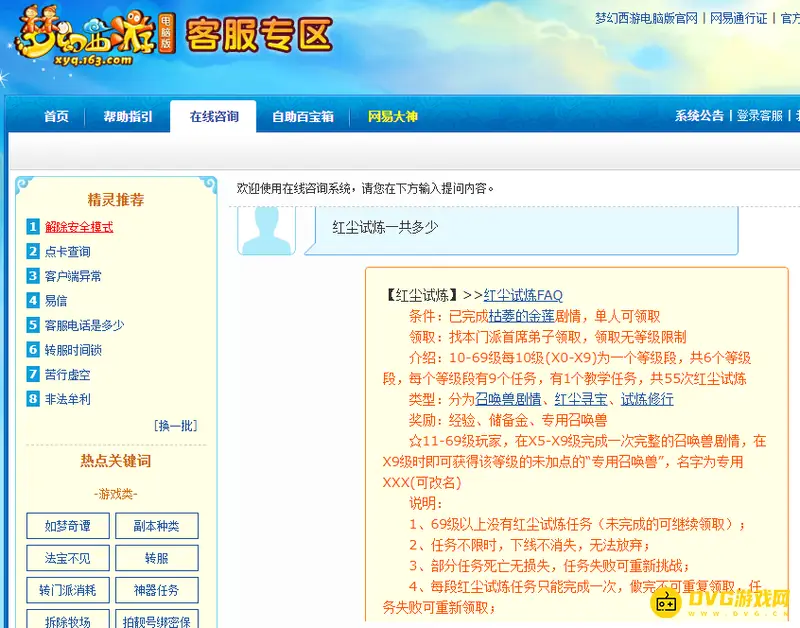Click the user avatar beside the question
The height and width of the screenshot is (628, 800).
pyautogui.click(x=266, y=230)
